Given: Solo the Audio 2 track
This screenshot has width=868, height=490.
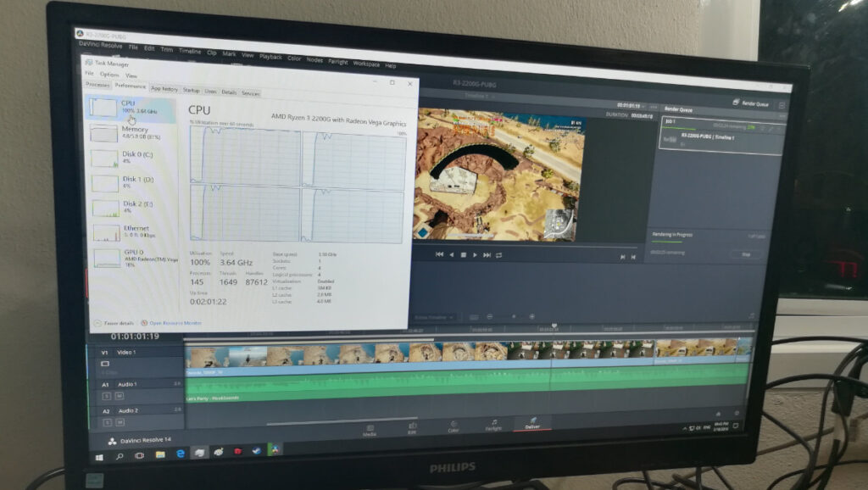Looking at the screenshot, I should click(x=108, y=422).
